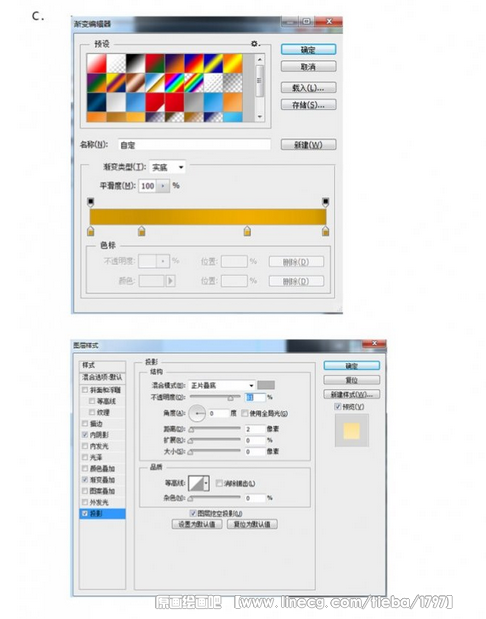Click the presets list scroll up arrow
This screenshot has width=486, height=619.
(260, 59)
